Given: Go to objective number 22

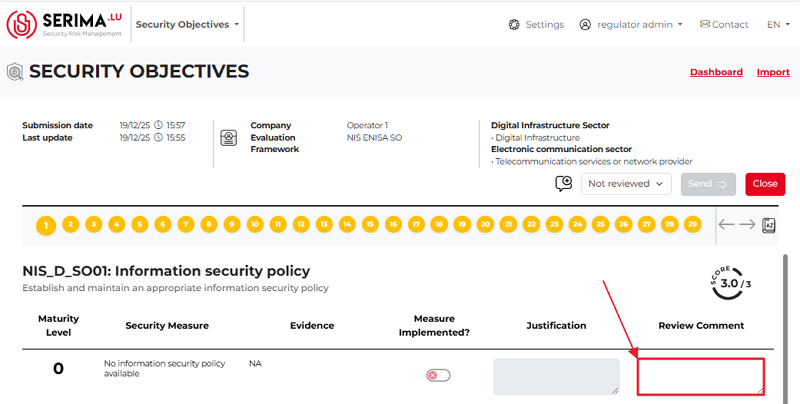Looking at the screenshot, I should (532, 224).
